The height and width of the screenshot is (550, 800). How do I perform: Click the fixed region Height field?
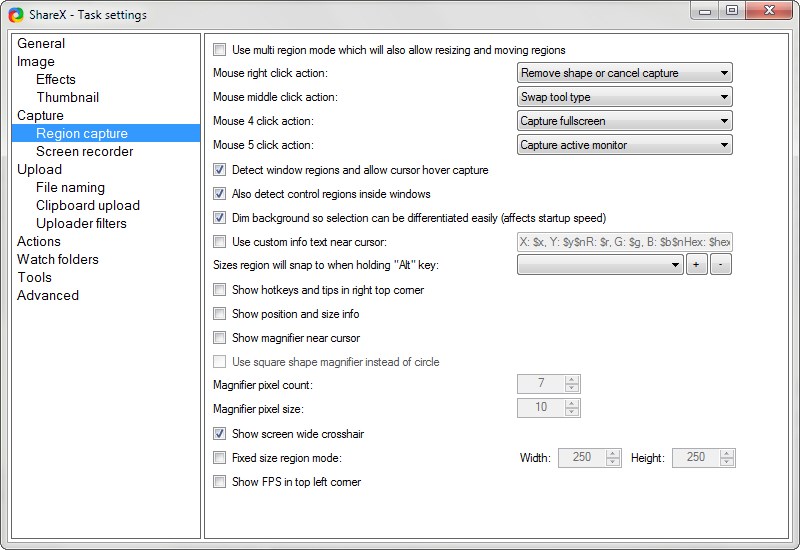(696, 457)
